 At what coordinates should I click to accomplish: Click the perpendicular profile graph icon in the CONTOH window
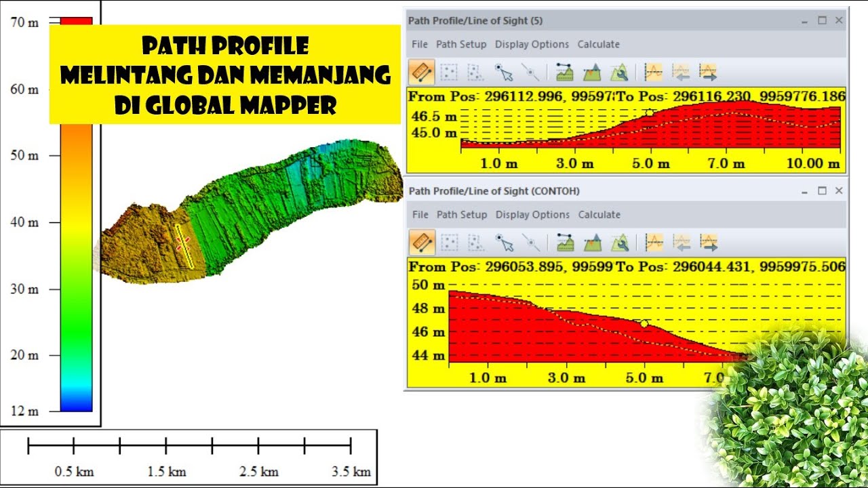654,243
